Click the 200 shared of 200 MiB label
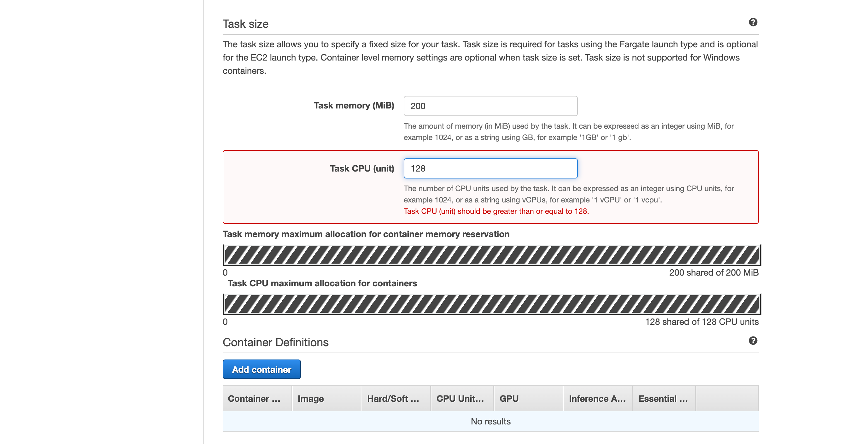 pos(714,273)
